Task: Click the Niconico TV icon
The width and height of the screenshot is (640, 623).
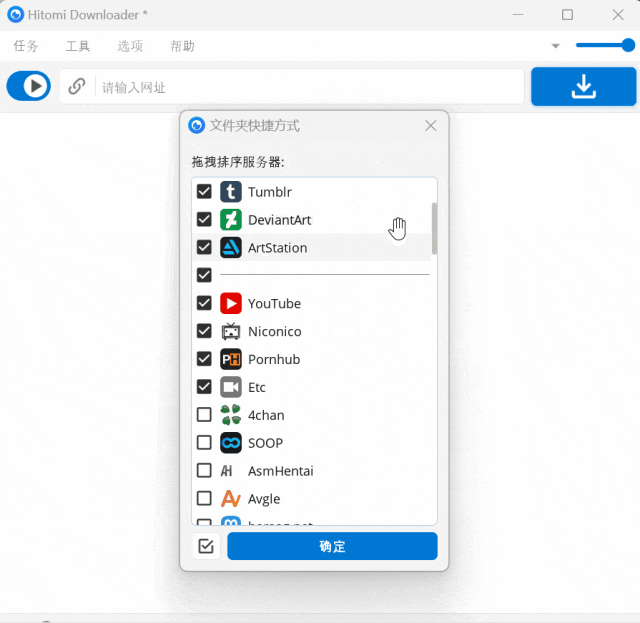Action: pos(231,331)
